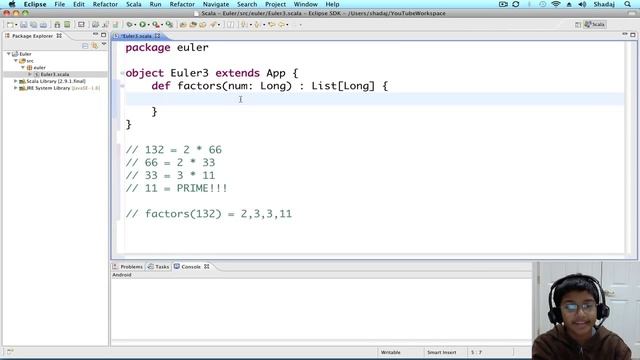
Task: Open the Apple menu
Action: (12, 4)
